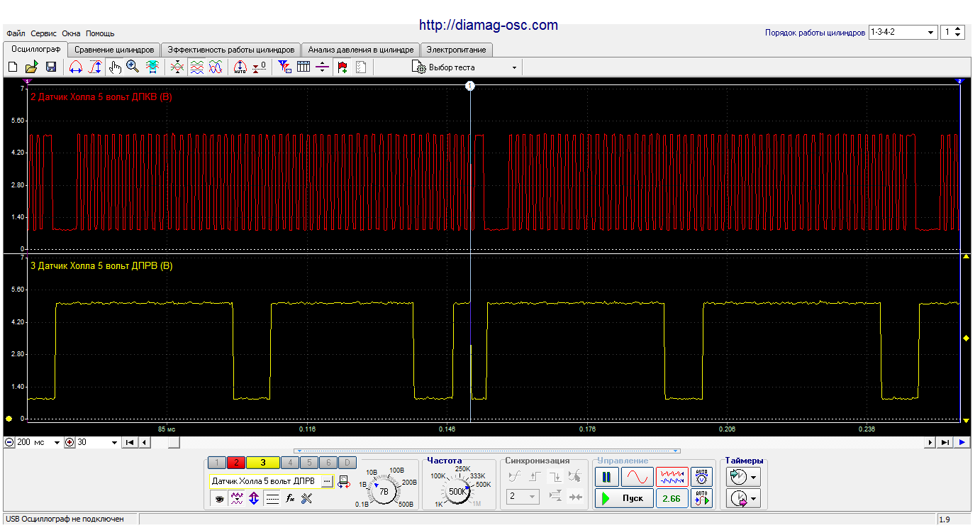Activate the hand pan tool
980x528 pixels.
click(x=115, y=67)
